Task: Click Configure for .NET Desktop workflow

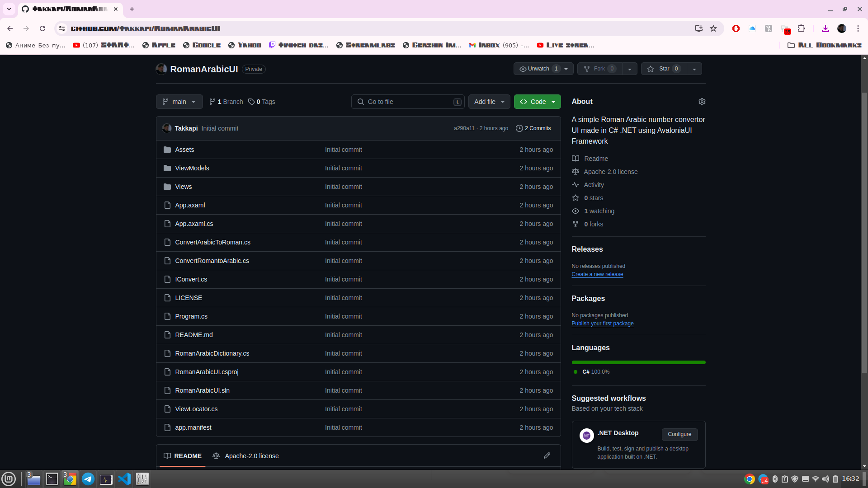Action: click(679, 434)
